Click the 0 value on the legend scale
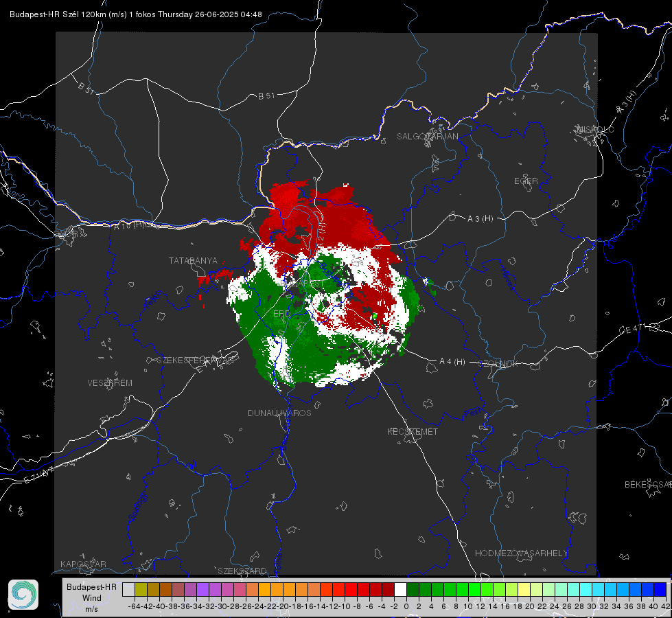The image size is (672, 618). 406,606
